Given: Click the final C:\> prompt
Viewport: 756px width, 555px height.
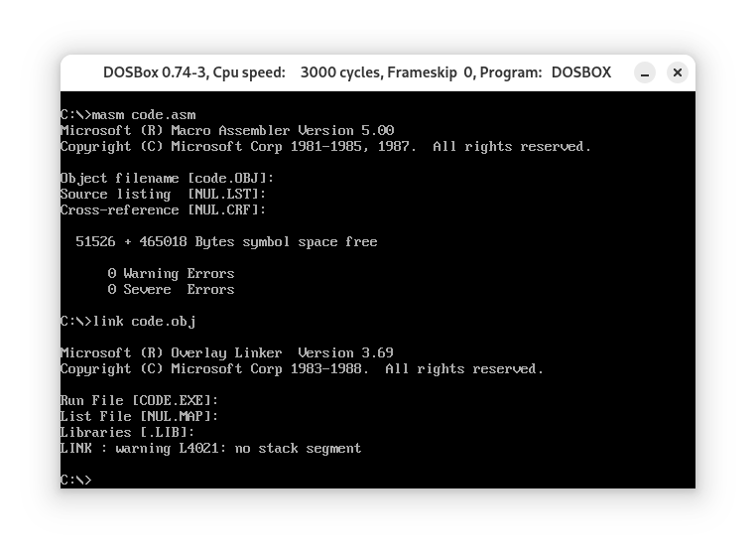Looking at the screenshot, I should (75, 481).
